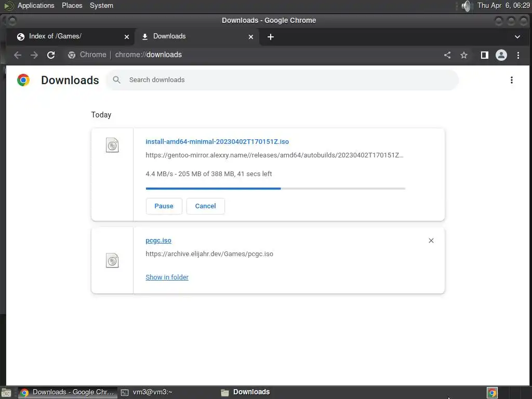Switch to the Index of /Games/ tab

pyautogui.click(x=70, y=37)
